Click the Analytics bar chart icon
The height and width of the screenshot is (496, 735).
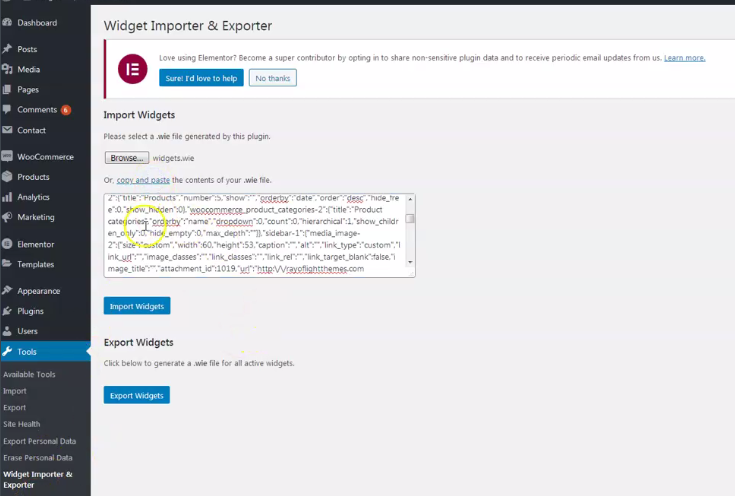pyautogui.click(x=8, y=197)
